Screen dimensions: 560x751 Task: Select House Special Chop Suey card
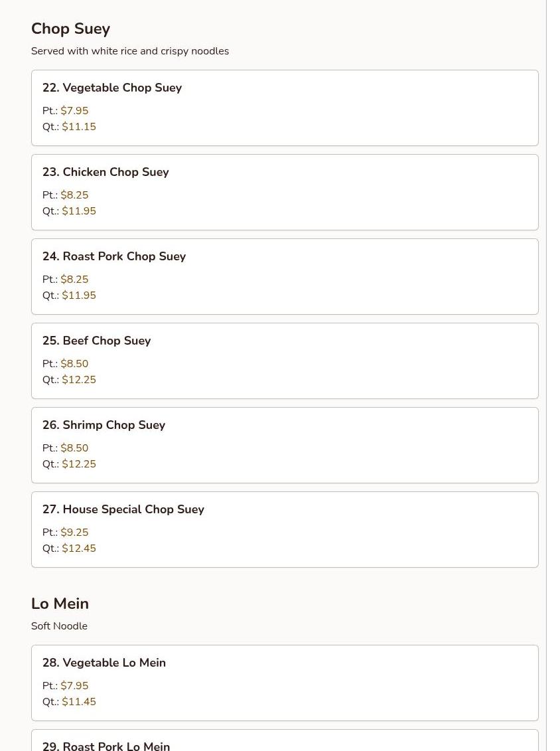pos(285,529)
